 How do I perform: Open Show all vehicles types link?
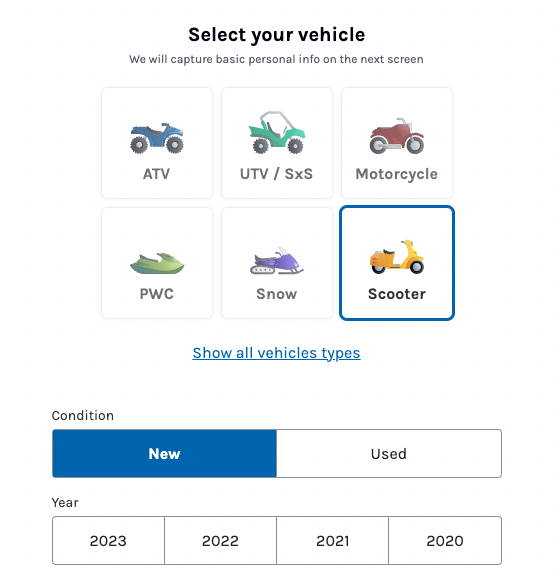(x=276, y=353)
